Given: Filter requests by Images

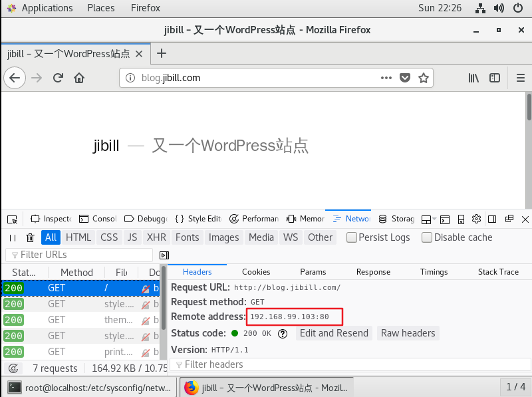Looking at the screenshot, I should pos(224,237).
